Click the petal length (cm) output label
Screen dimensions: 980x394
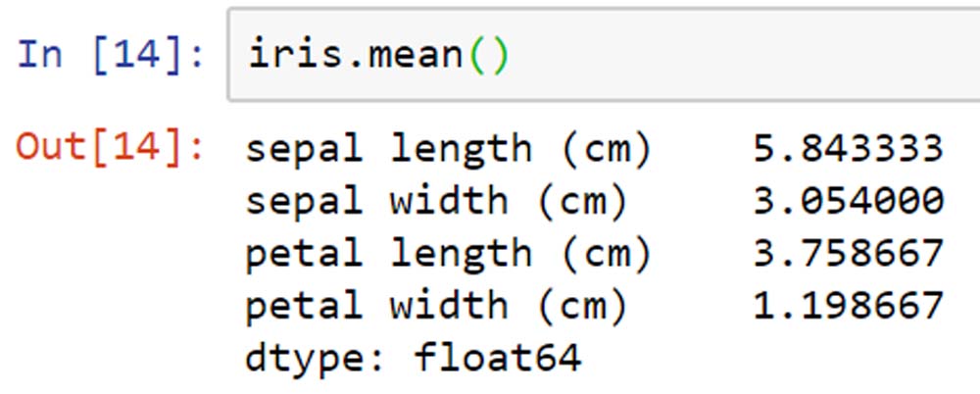[x=448, y=255]
